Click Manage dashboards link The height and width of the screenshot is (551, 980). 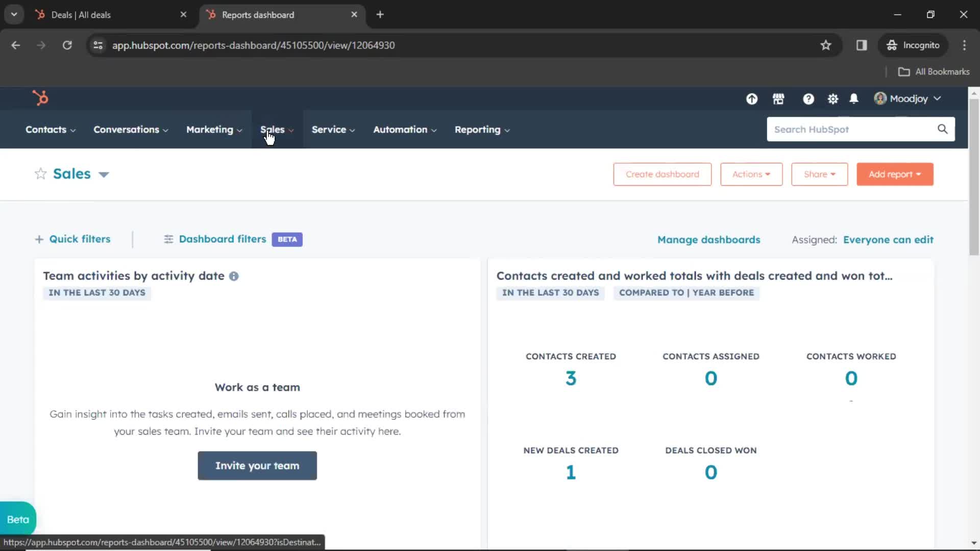click(708, 240)
